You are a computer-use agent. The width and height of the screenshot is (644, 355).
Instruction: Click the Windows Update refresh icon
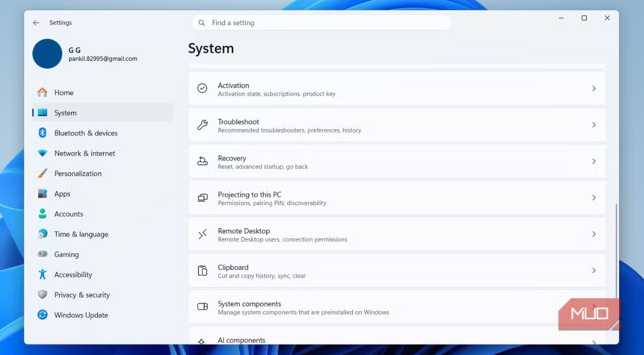coord(43,315)
